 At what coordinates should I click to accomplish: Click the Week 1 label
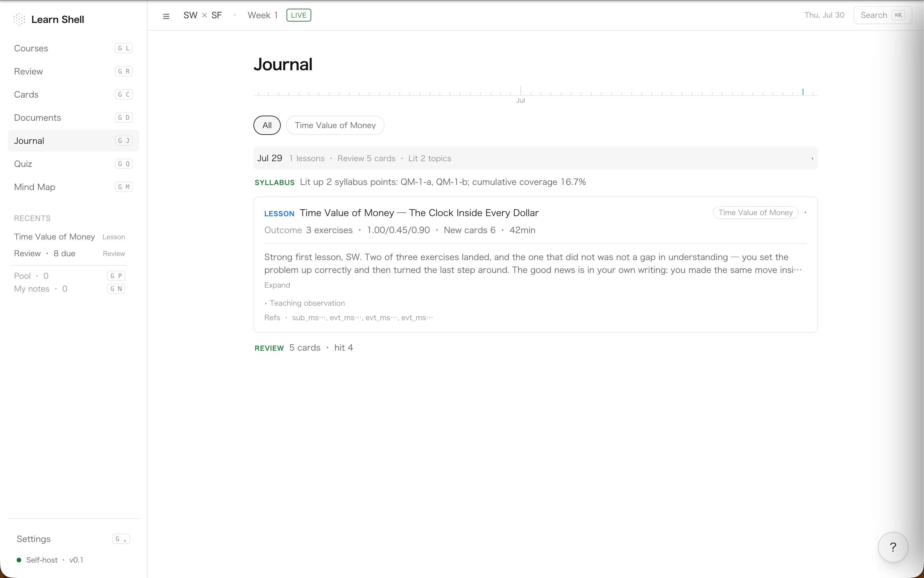(x=262, y=15)
